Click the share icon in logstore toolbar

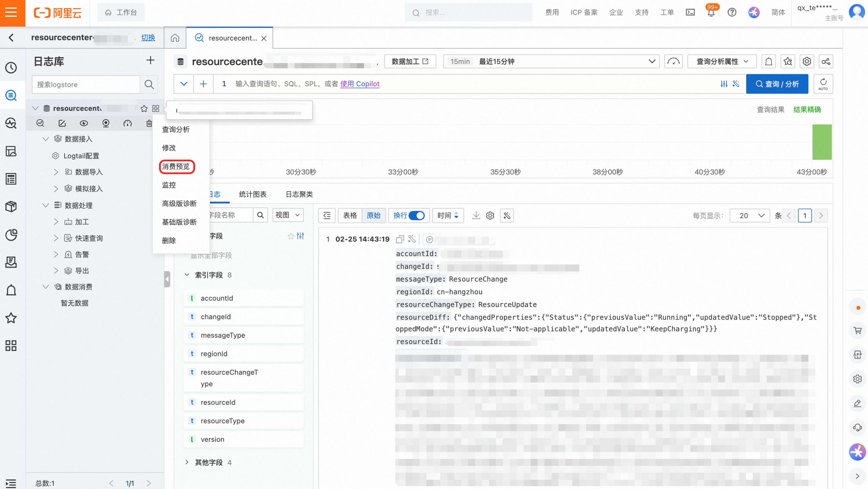pos(826,61)
